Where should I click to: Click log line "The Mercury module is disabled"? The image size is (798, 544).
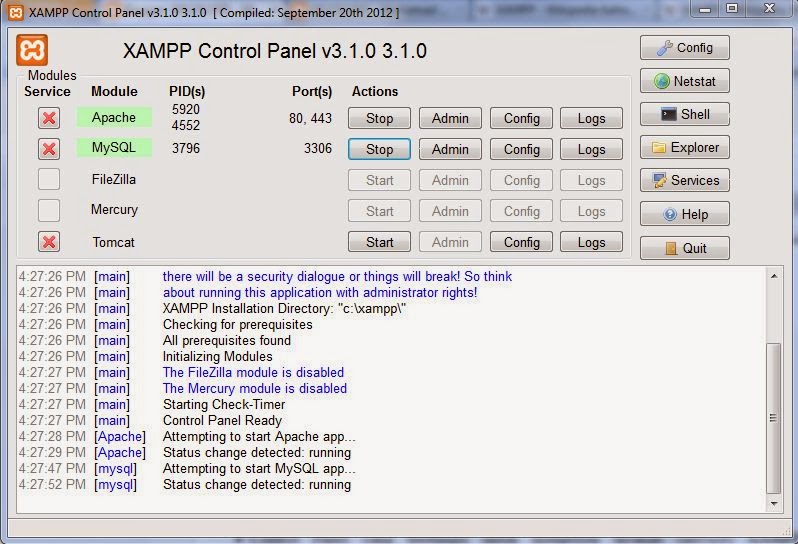254,389
